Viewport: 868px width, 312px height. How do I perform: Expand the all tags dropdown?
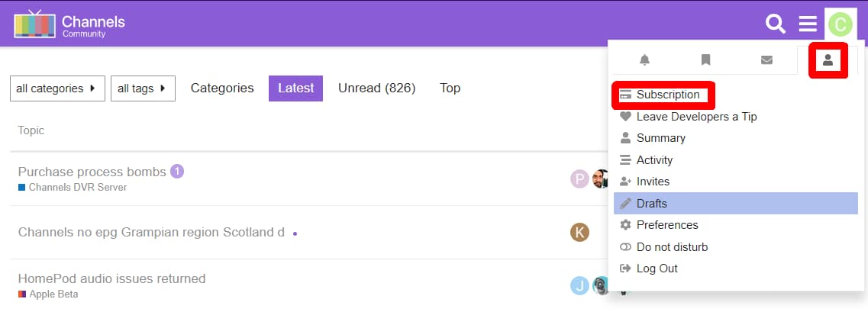point(143,88)
